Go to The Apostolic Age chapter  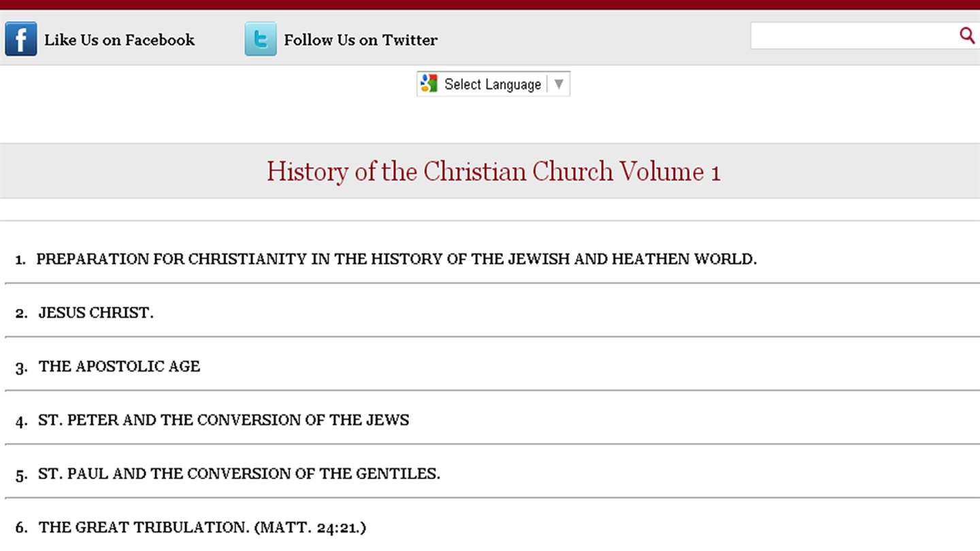119,367
